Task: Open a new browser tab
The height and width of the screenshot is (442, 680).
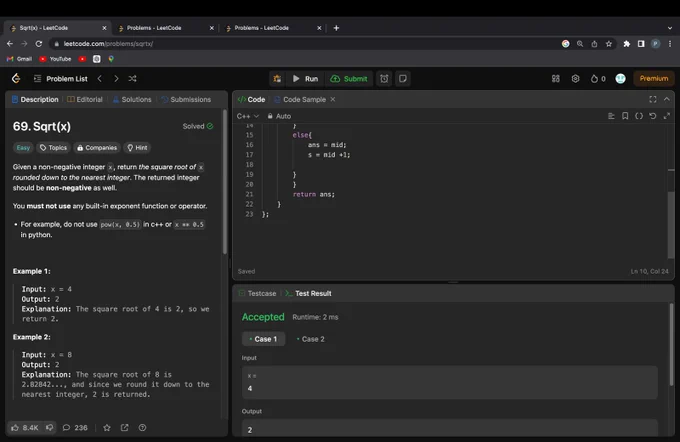Action: [x=336, y=28]
